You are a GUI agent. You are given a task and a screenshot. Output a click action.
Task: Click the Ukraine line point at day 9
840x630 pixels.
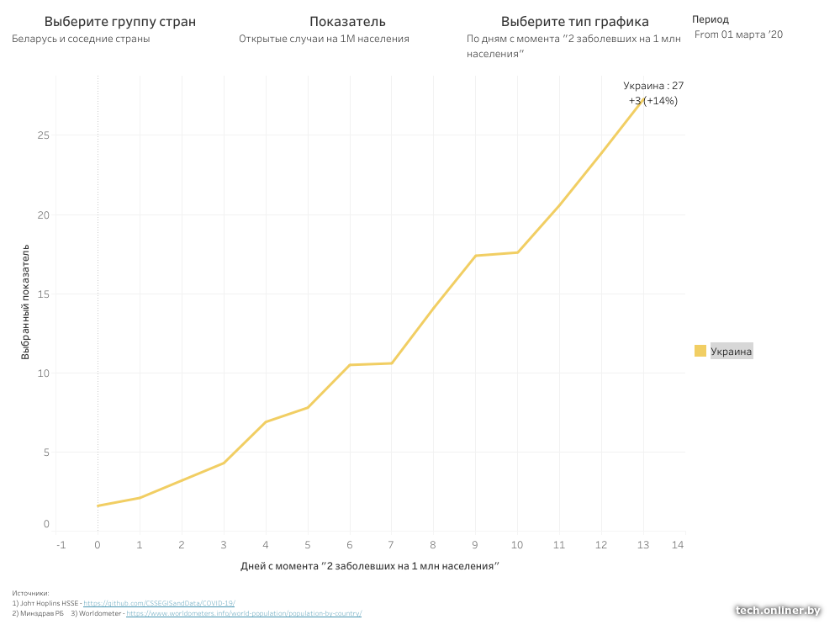click(x=476, y=256)
